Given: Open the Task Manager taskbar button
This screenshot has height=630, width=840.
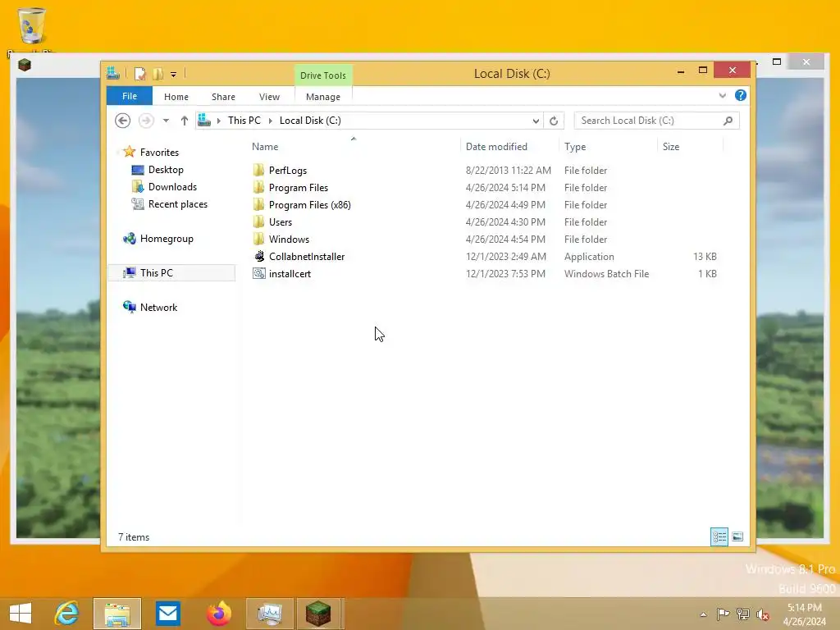Looking at the screenshot, I should tap(269, 614).
